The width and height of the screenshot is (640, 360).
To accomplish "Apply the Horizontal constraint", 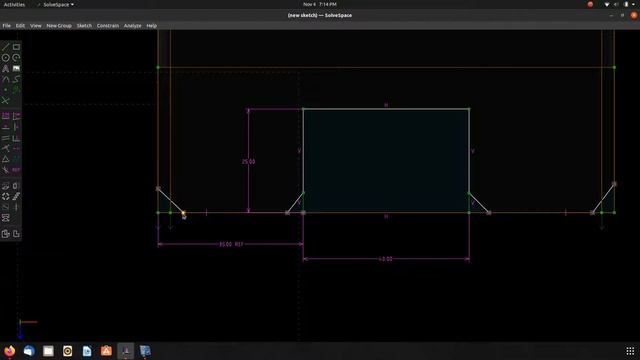I will (5, 127).
